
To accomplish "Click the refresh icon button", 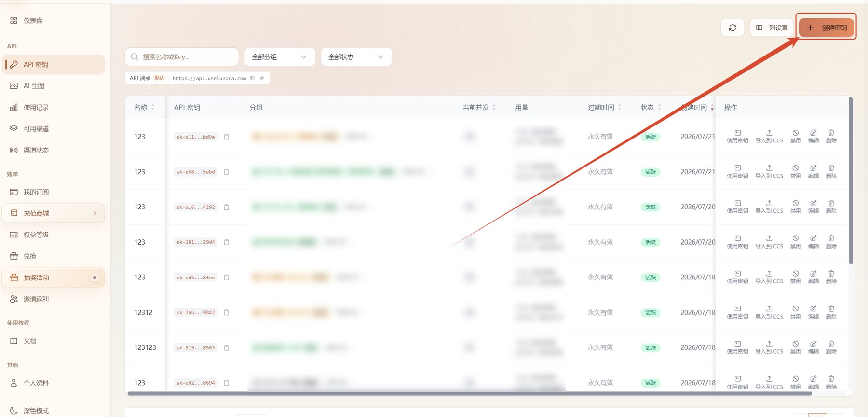I will 732,28.
